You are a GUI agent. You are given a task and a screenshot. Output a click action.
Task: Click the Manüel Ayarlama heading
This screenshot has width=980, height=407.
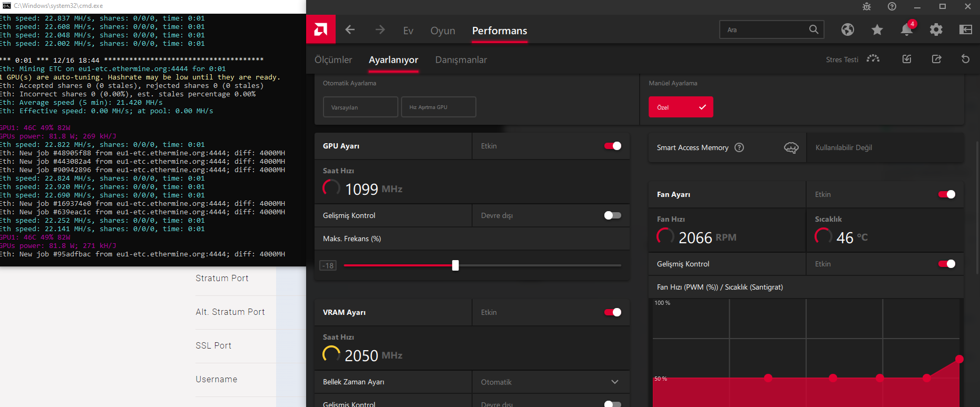(x=673, y=83)
